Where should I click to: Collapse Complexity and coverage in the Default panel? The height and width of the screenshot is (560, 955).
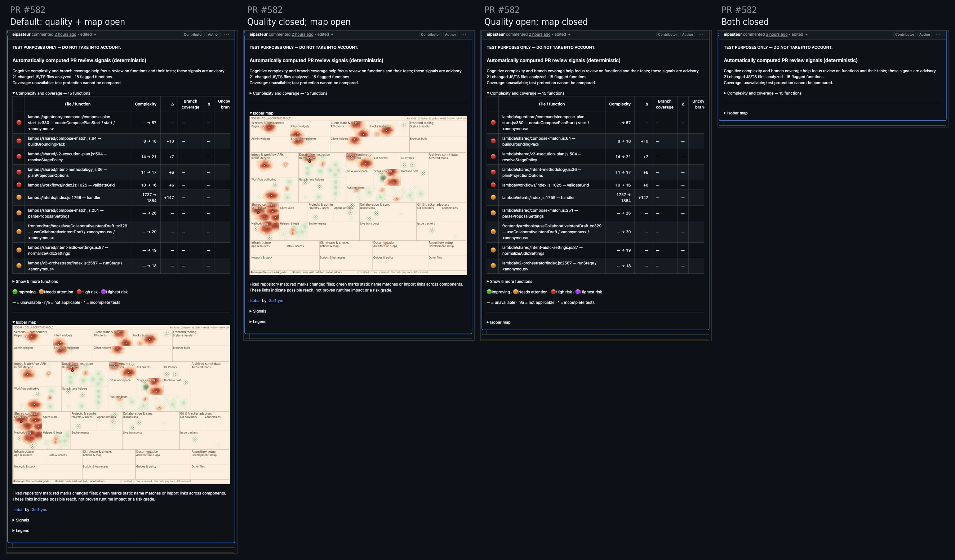point(51,93)
